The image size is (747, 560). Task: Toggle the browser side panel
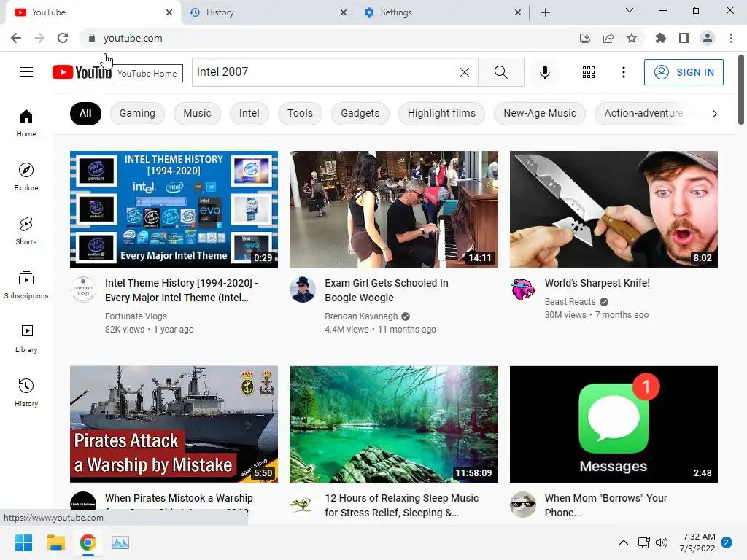point(684,38)
